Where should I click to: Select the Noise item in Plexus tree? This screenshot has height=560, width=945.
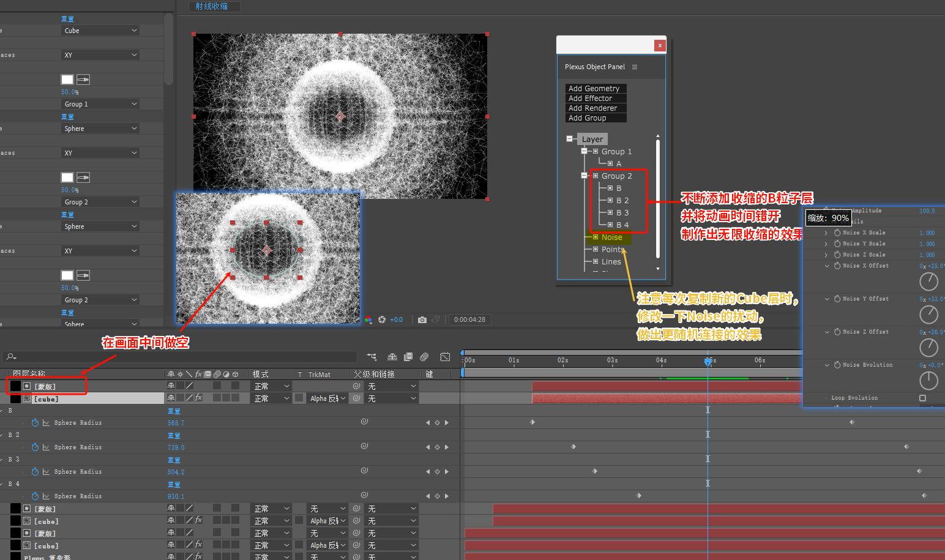(611, 237)
